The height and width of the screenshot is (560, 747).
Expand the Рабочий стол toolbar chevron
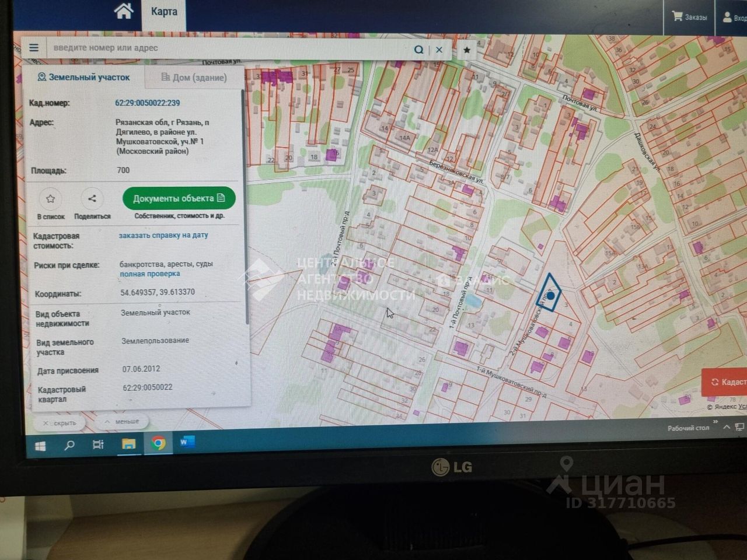(715, 421)
